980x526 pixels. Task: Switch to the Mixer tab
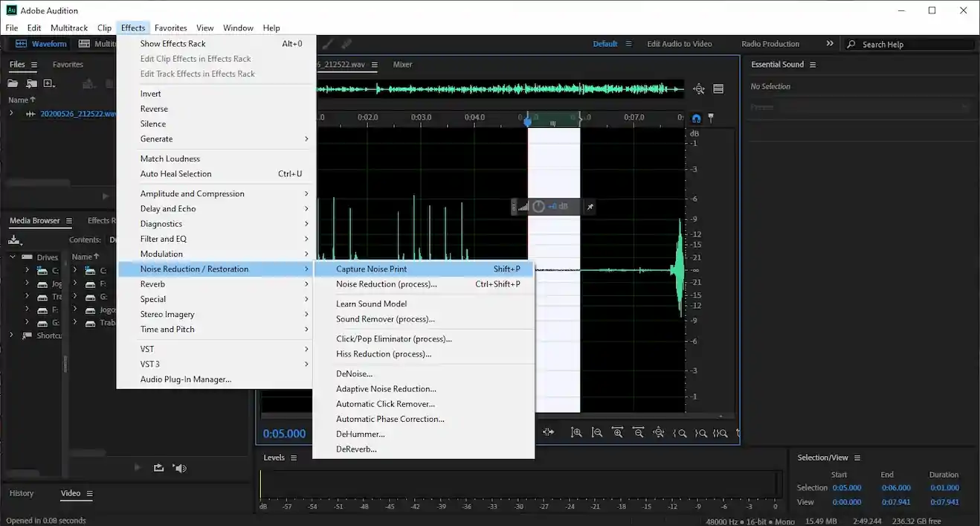pyautogui.click(x=402, y=65)
